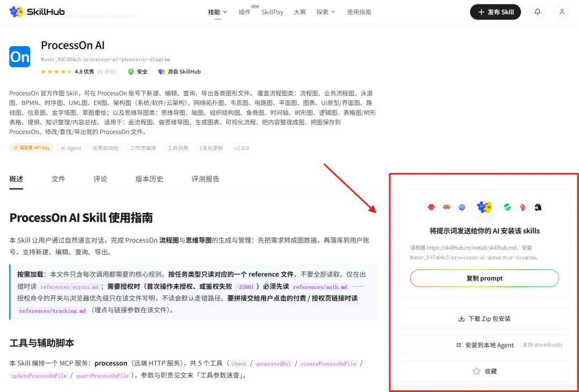The width and height of the screenshot is (579, 392).
Task: Open the 评测报告 tab
Action: pos(205,179)
